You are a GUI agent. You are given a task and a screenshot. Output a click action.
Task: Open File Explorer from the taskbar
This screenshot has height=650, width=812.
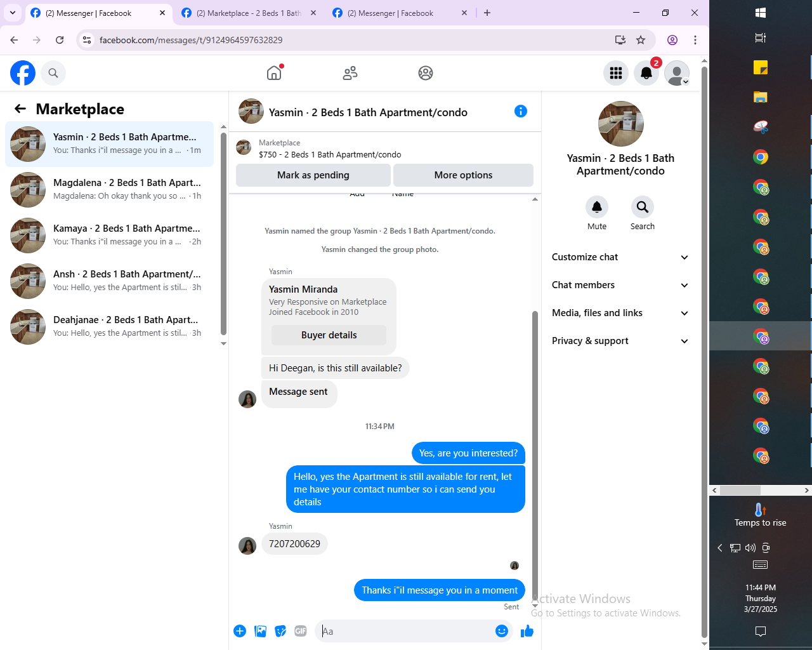tap(761, 97)
